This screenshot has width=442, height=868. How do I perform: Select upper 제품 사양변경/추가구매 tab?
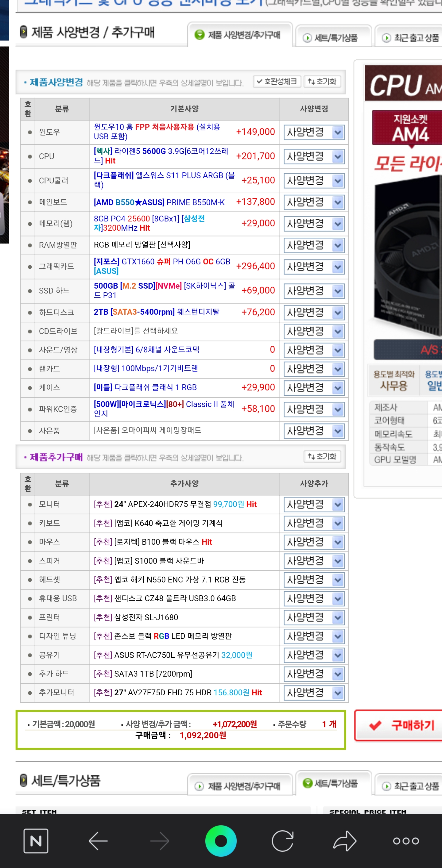pos(240,35)
